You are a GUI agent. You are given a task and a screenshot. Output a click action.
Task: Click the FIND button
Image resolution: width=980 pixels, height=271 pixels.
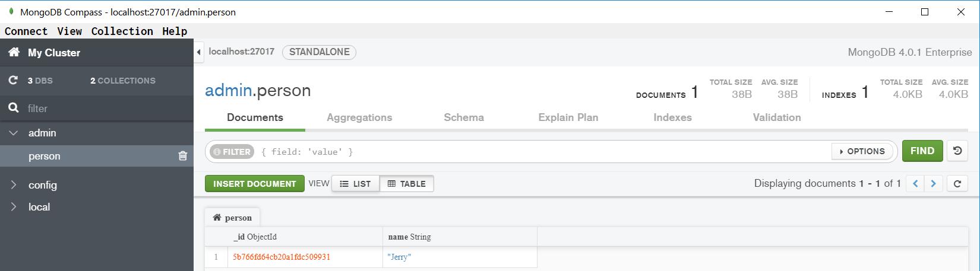coord(922,151)
